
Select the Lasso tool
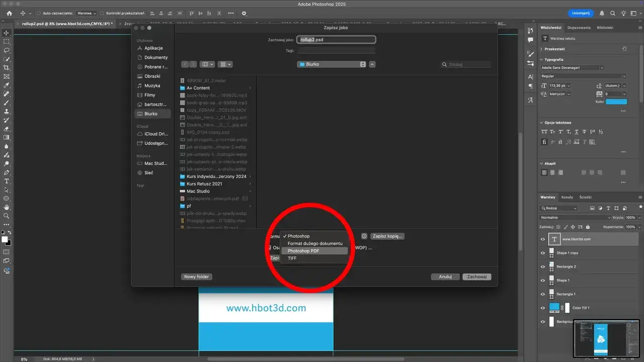[x=7, y=50]
